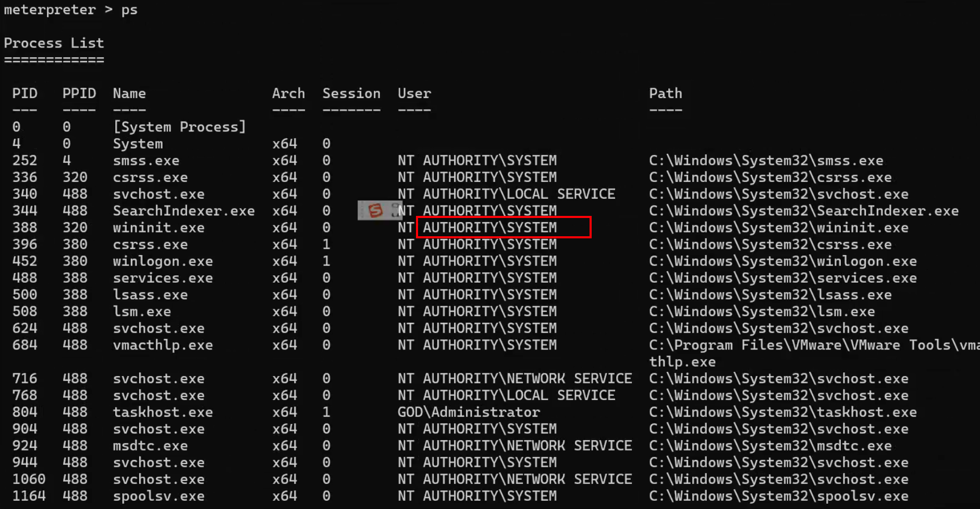Click the red Sogou input method icon

[x=375, y=210]
